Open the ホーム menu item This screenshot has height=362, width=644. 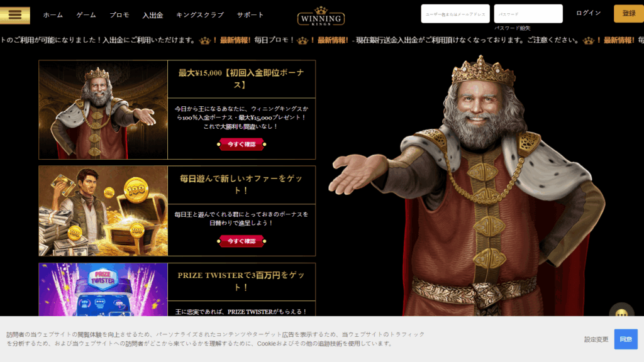pyautogui.click(x=53, y=15)
